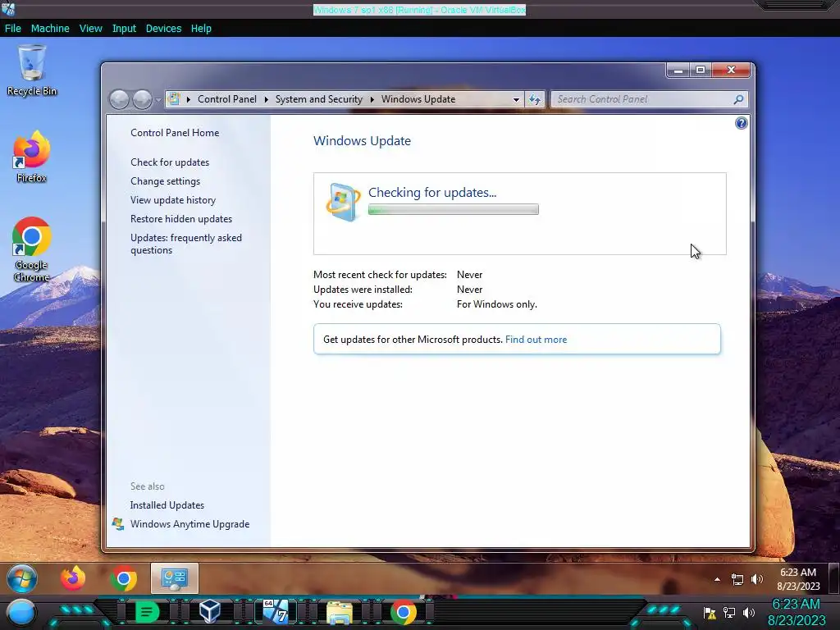Open host Action Center flag tray icon

[710, 612]
